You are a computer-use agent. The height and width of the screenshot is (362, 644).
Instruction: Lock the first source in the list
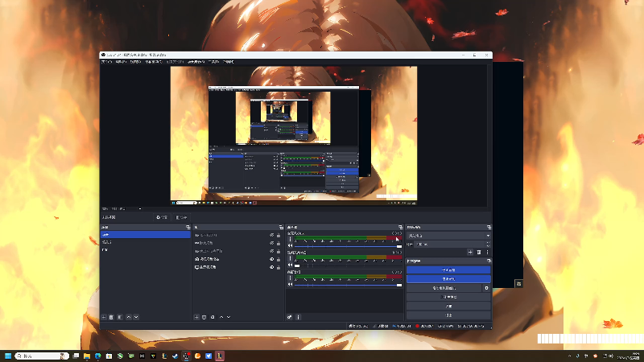279,236
